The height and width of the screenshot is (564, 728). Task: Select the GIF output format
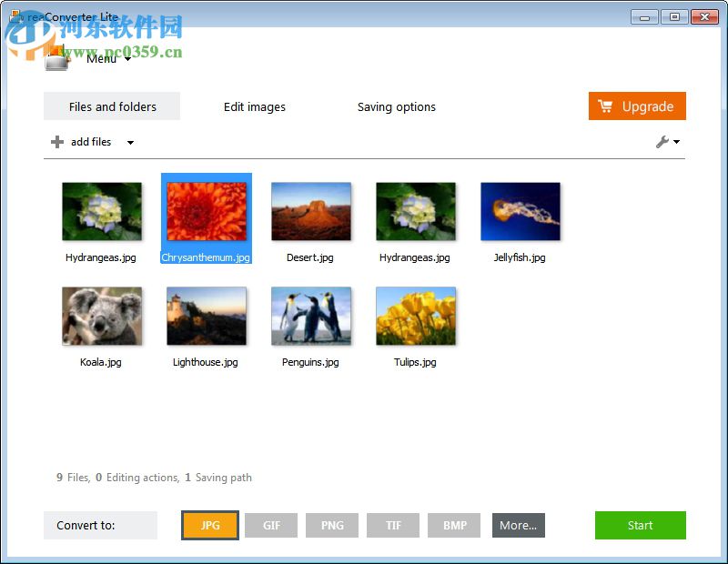tap(270, 525)
